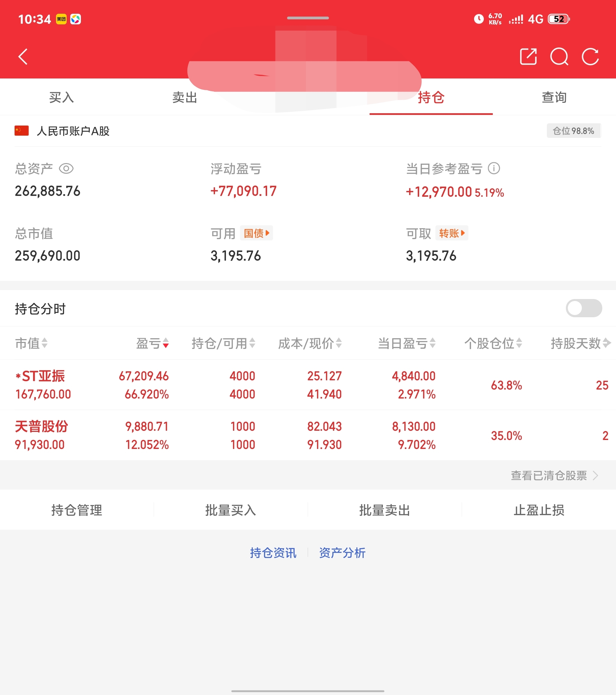This screenshot has height=695, width=616.
Task: Enable the 持仓分时 switch
Action: 584,308
